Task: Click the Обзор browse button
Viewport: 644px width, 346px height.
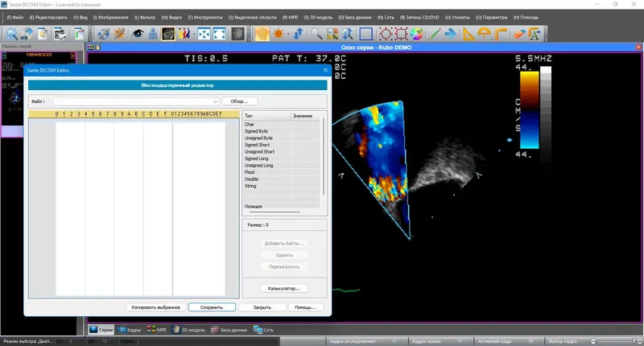Action: point(239,101)
